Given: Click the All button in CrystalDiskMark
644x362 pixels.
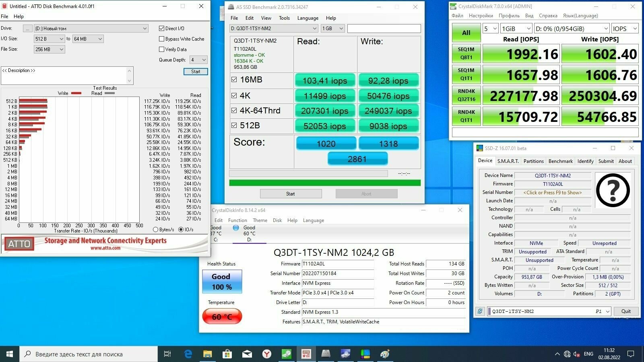Looking at the screenshot, I should tap(466, 33).
